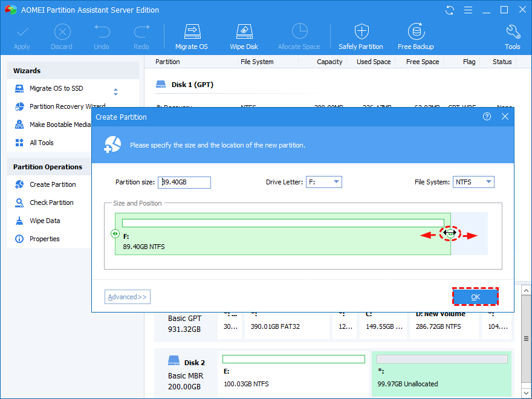Open the File System dropdown
Screen dimensions: 532x399
[473, 182]
